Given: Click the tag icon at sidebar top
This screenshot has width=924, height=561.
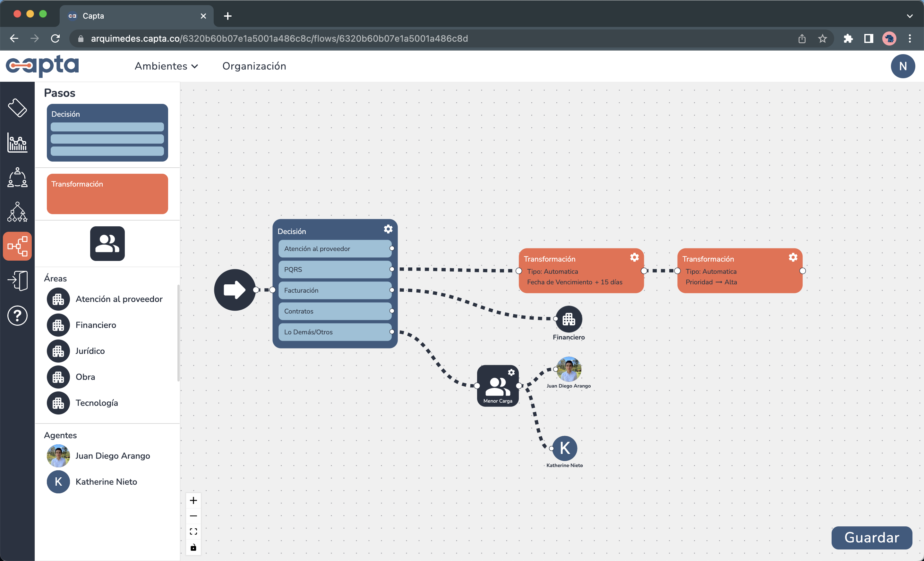Looking at the screenshot, I should point(17,108).
